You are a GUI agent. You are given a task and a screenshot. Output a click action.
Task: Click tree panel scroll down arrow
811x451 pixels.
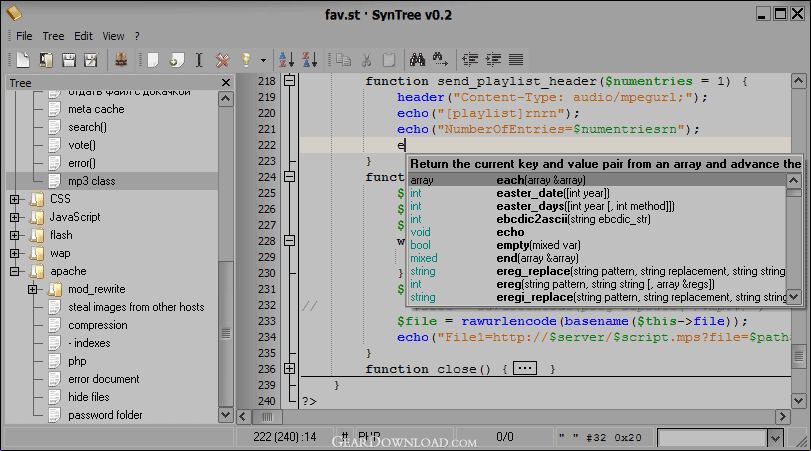226,415
